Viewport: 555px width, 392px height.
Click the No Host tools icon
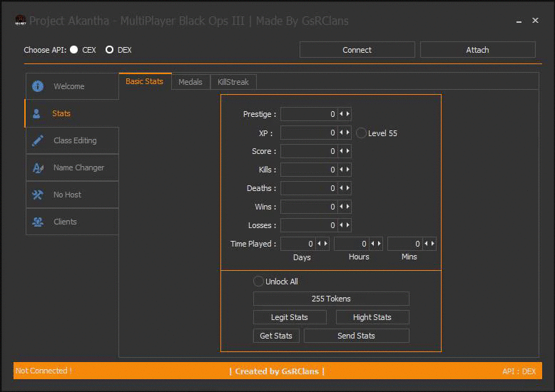click(38, 195)
